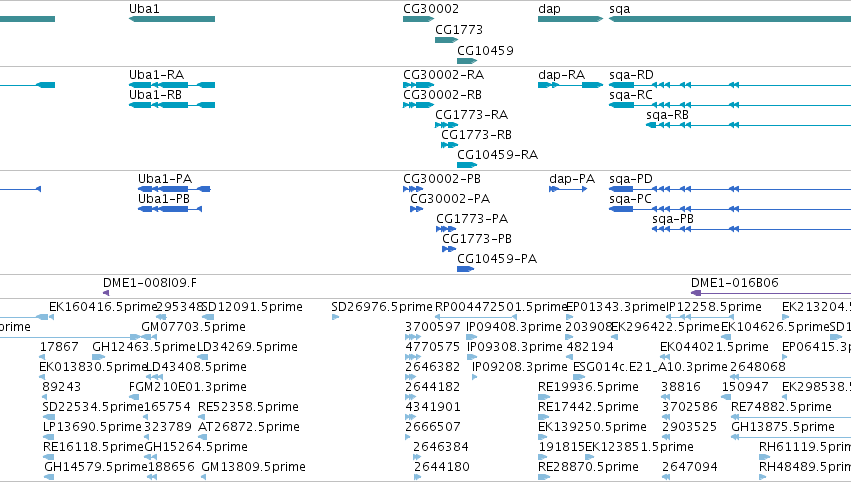Click EST LD34269.5prime
Image resolution: width=851 pixels, height=482 pixels.
click(247, 347)
